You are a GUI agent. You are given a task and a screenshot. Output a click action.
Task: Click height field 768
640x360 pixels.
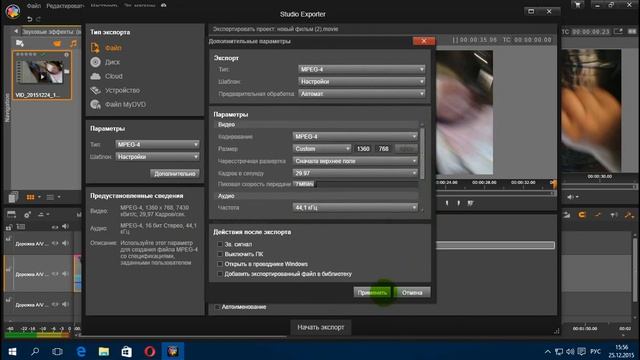[x=383, y=149]
